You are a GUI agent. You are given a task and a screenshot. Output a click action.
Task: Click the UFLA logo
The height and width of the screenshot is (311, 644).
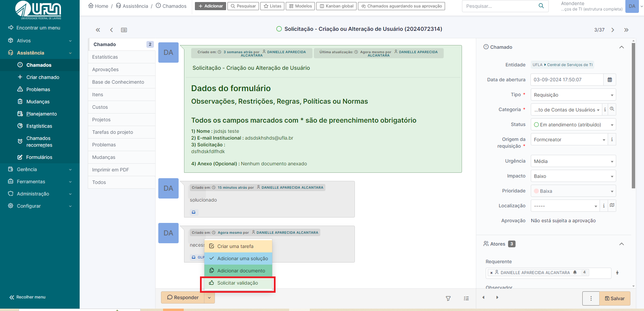(x=38, y=10)
